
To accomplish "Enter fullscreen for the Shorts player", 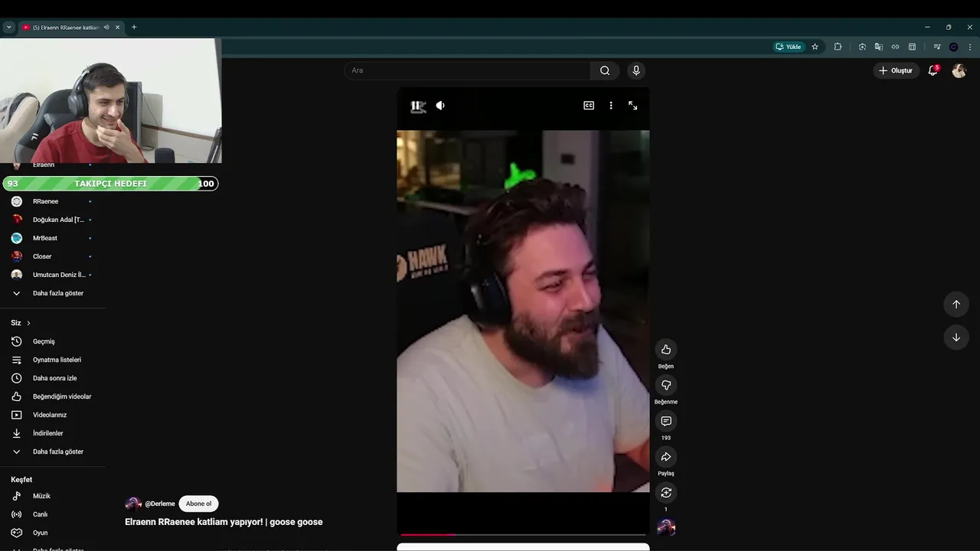I will pos(633,106).
